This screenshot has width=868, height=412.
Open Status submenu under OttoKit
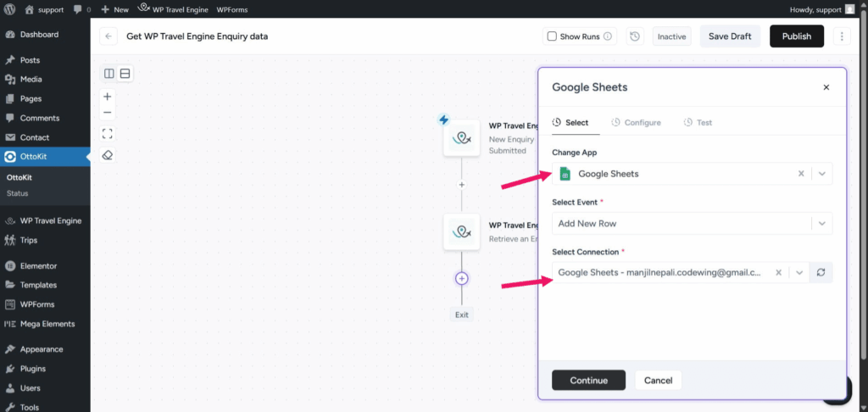tap(17, 193)
